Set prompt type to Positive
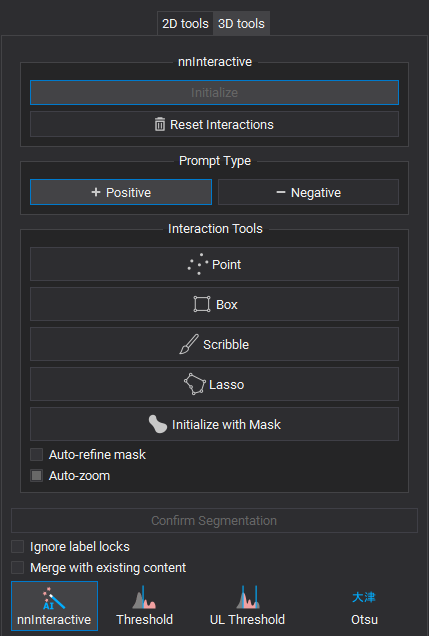This screenshot has height=636, width=429. pos(121,192)
